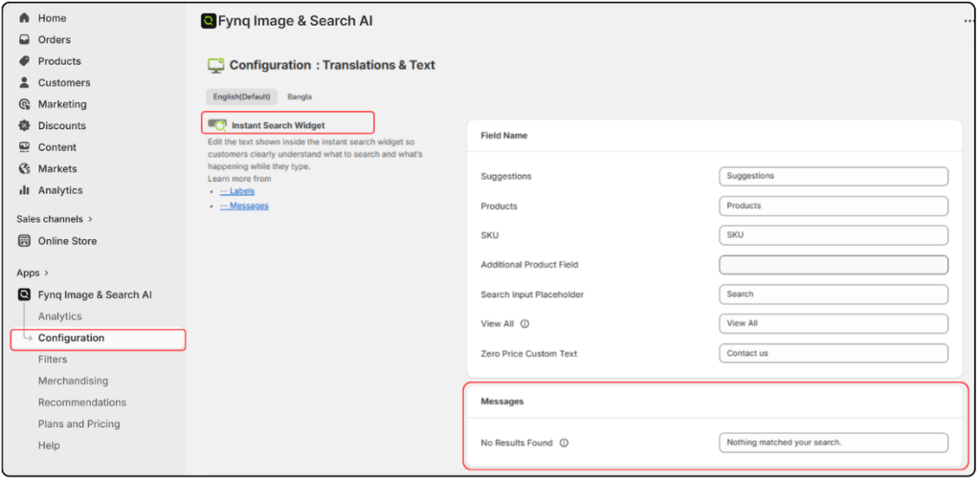Click the Analytics bar chart icon
Viewport: 980px width, 479px height.
24,190
